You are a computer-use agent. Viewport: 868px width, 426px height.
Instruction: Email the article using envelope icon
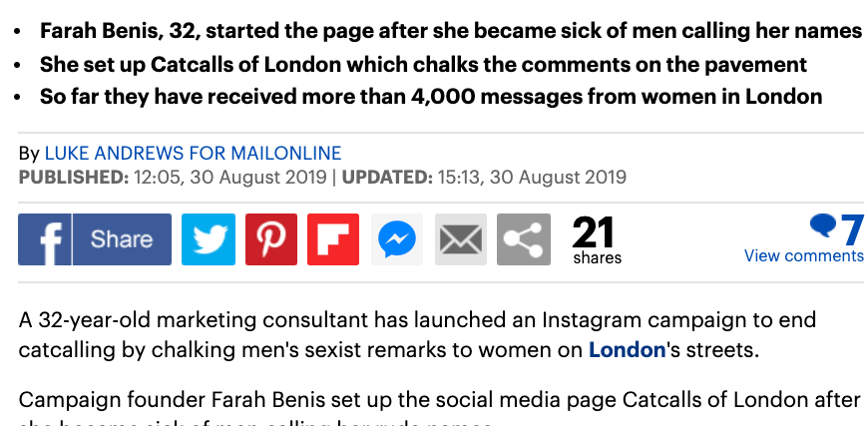pos(460,239)
